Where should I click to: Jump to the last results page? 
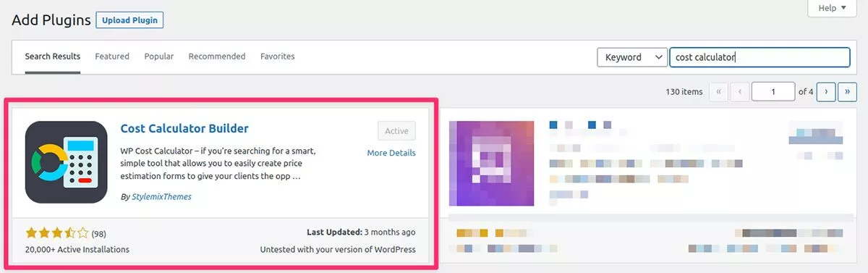(x=847, y=92)
